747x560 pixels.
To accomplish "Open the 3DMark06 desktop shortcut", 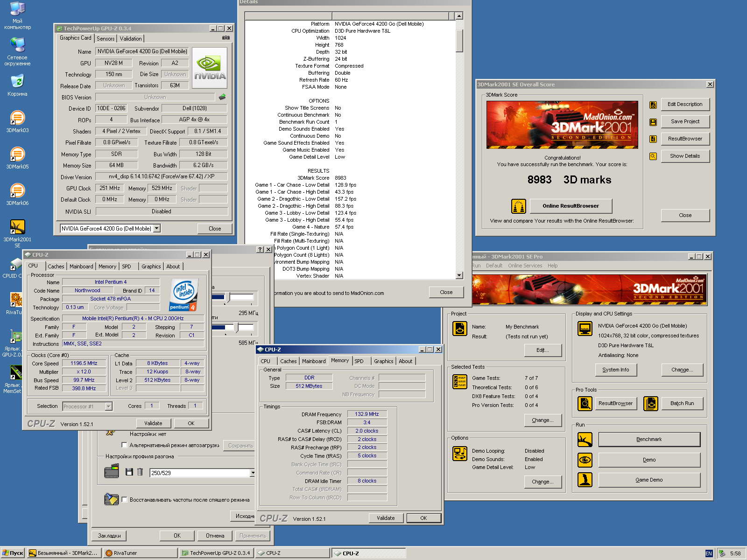I will [17, 195].
